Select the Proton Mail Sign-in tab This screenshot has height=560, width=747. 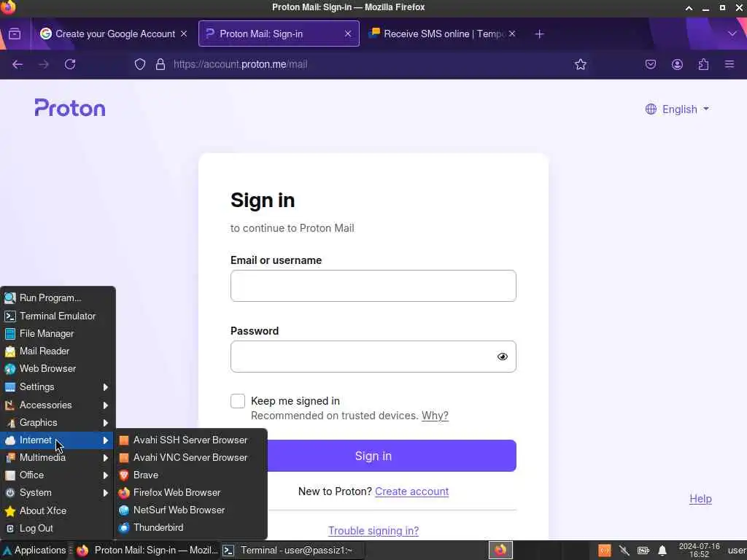pos(279,34)
